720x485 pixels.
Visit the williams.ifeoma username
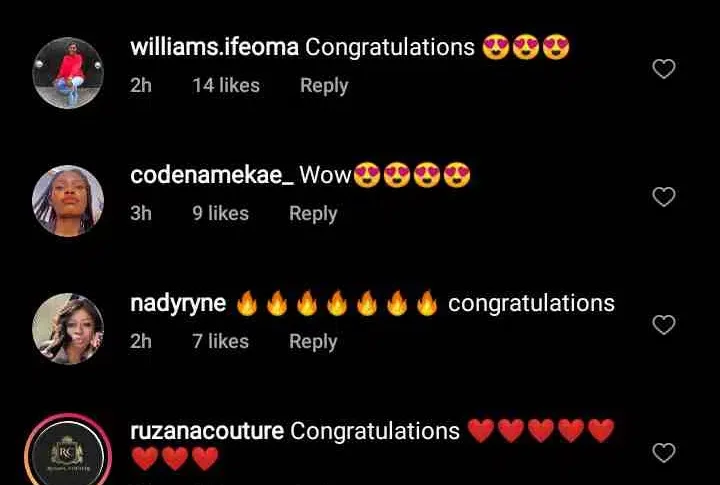(214, 47)
